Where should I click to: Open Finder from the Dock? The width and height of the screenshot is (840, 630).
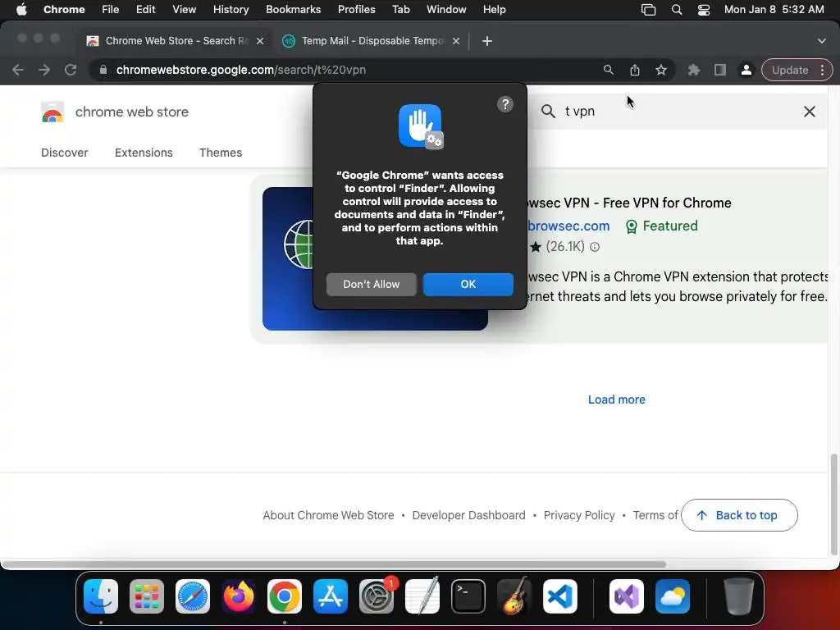point(101,596)
